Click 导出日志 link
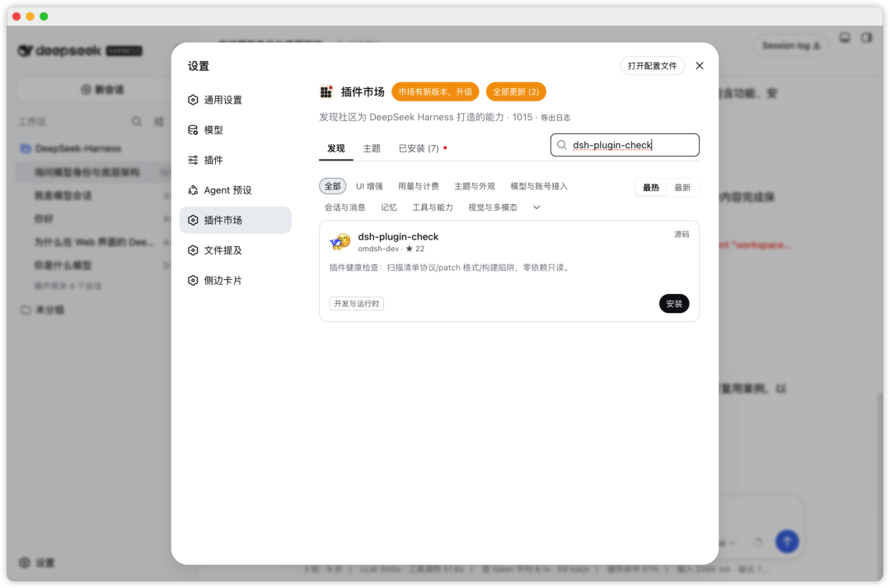This screenshot has width=890, height=588. 555,118
